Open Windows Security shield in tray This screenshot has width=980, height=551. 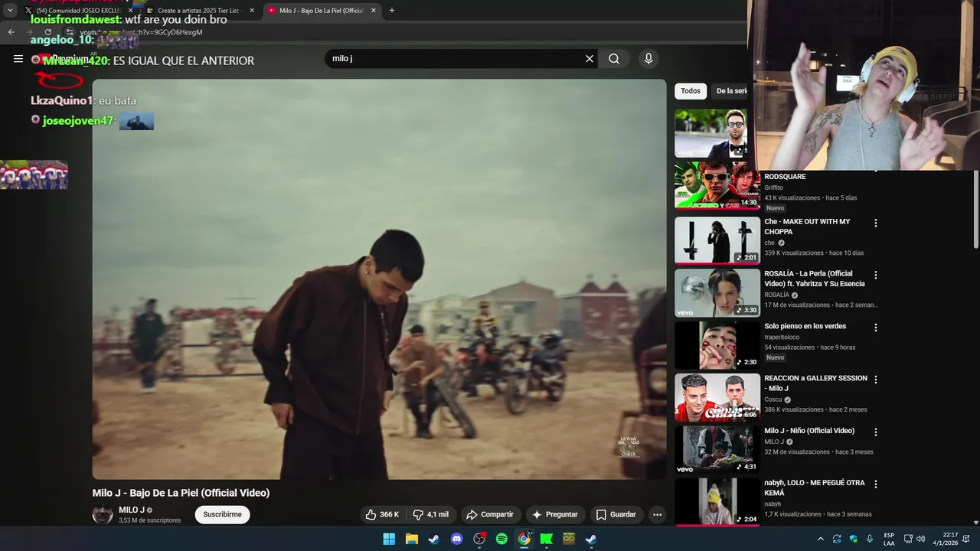853,539
